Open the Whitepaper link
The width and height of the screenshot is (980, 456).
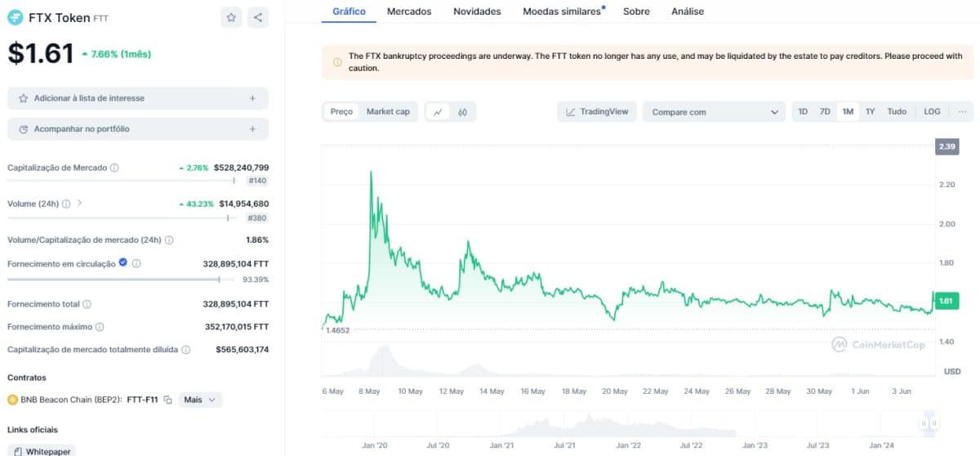41,451
